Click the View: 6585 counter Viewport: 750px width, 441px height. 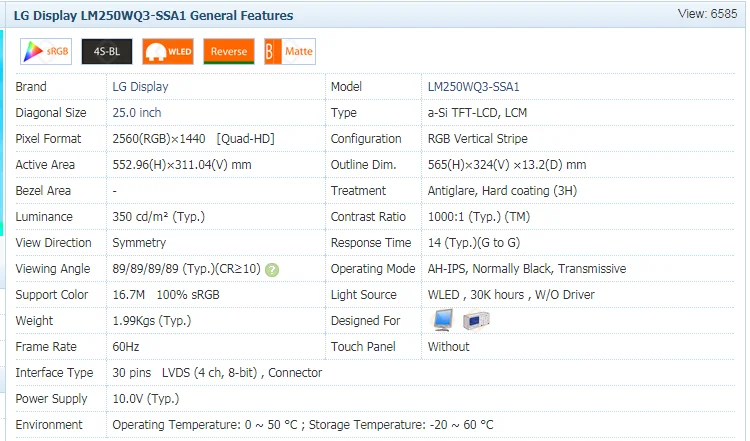coord(707,13)
